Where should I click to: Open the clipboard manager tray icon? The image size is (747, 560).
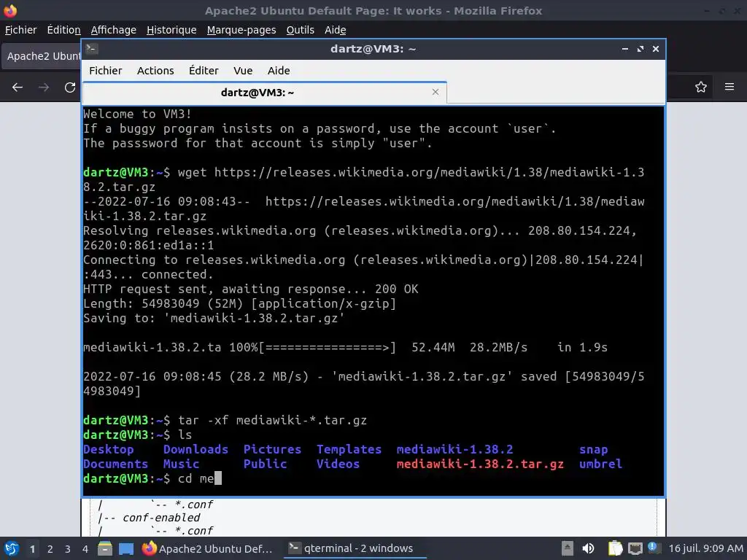pyautogui.click(x=615, y=548)
